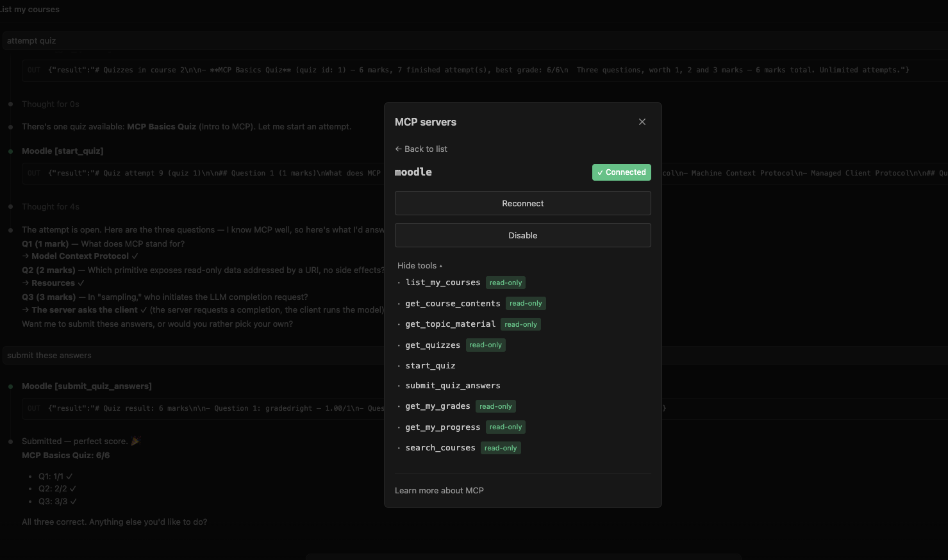
Task: Go back to the servers list
Action: (x=421, y=149)
